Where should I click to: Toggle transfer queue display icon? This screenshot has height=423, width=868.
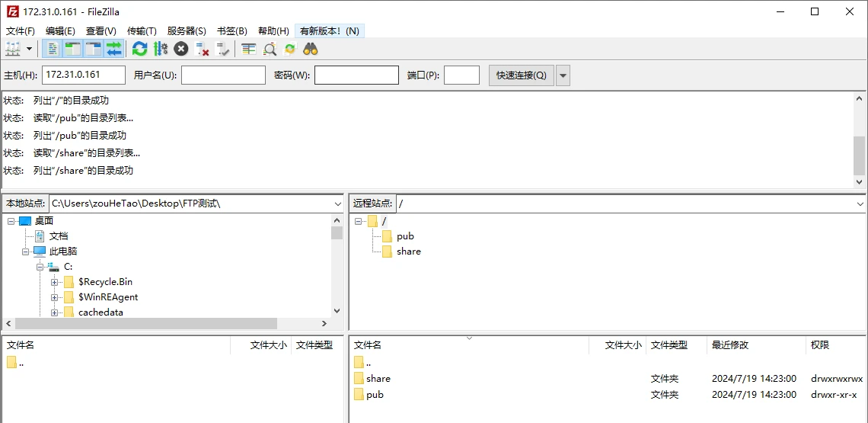[114, 50]
